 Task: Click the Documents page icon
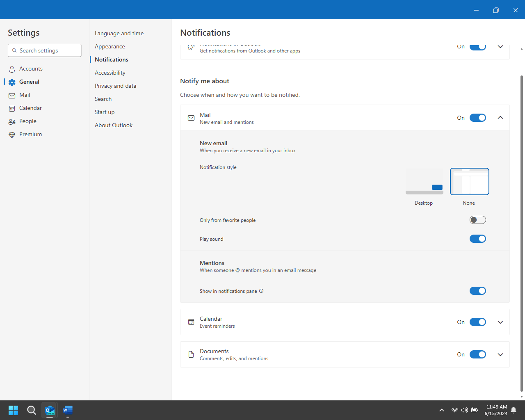click(x=191, y=354)
